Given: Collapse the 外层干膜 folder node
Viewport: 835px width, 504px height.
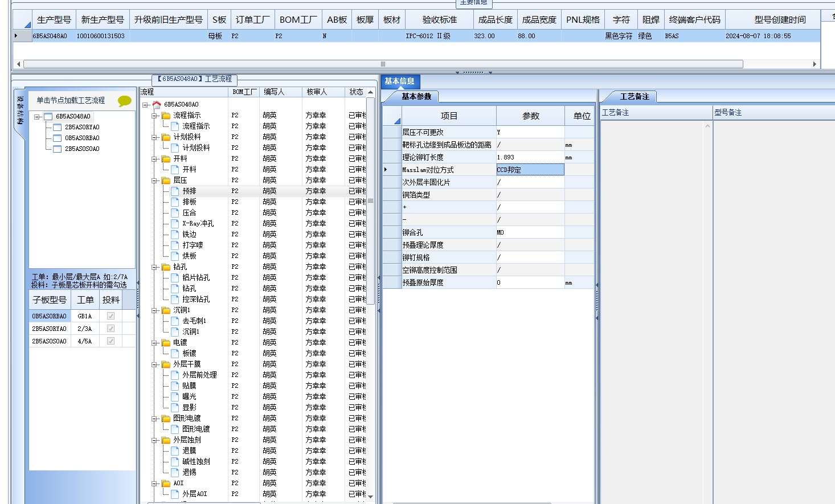Looking at the screenshot, I should [x=154, y=364].
